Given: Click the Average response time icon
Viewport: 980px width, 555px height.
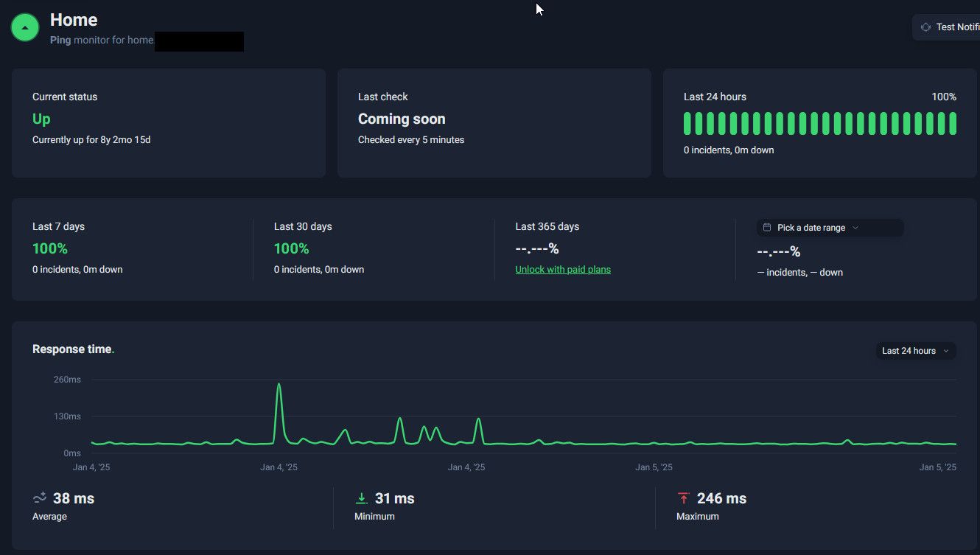Looking at the screenshot, I should [x=40, y=498].
